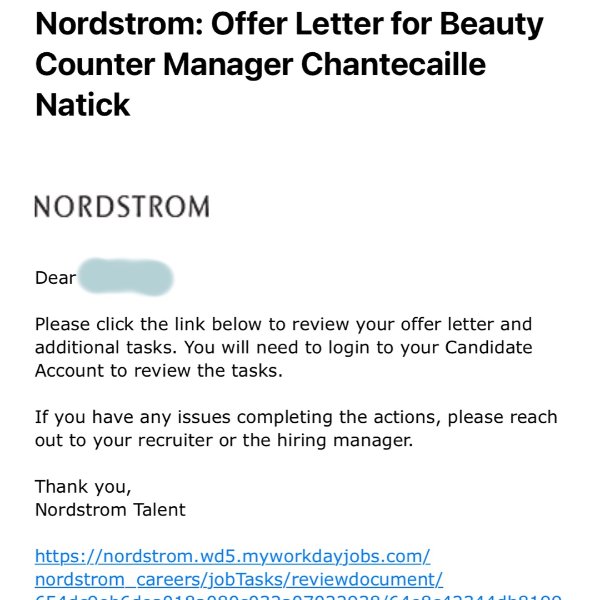Click the If you have any issues sentence
Screen dimensions: 600x600
[296, 429]
